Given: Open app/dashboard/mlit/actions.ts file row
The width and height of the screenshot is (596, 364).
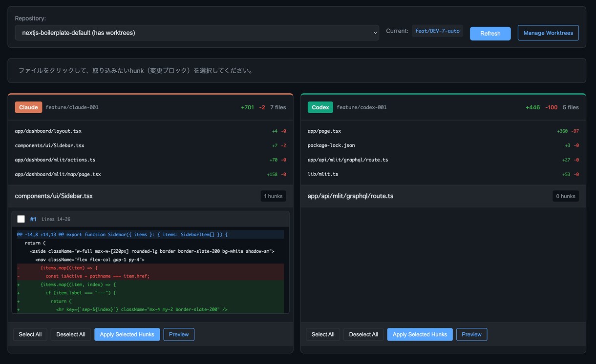Looking at the screenshot, I should point(150,160).
